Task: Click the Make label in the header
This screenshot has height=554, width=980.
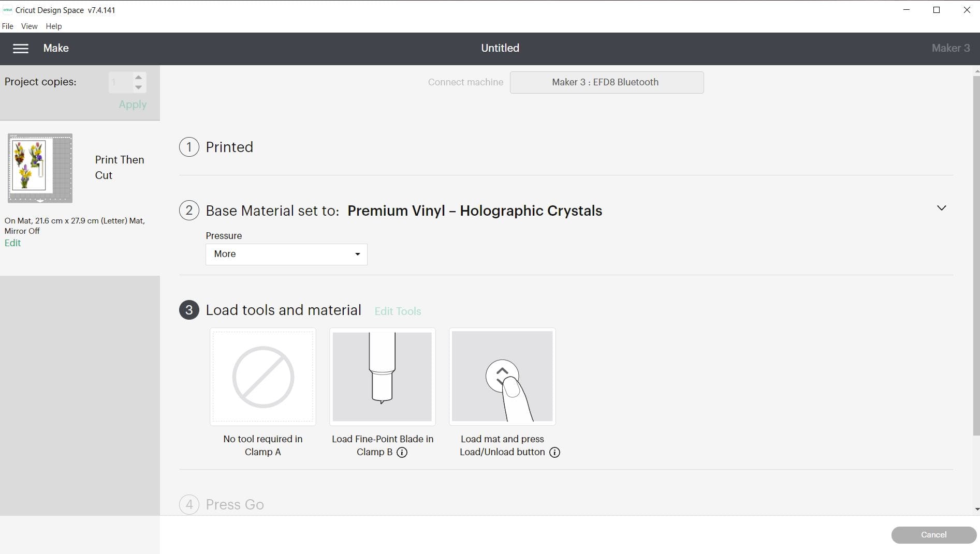Action: (56, 48)
